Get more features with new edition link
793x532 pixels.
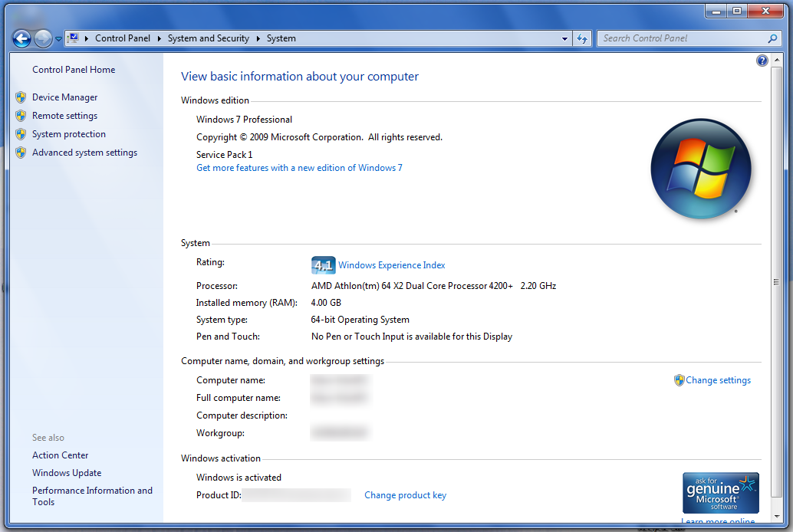tap(299, 168)
